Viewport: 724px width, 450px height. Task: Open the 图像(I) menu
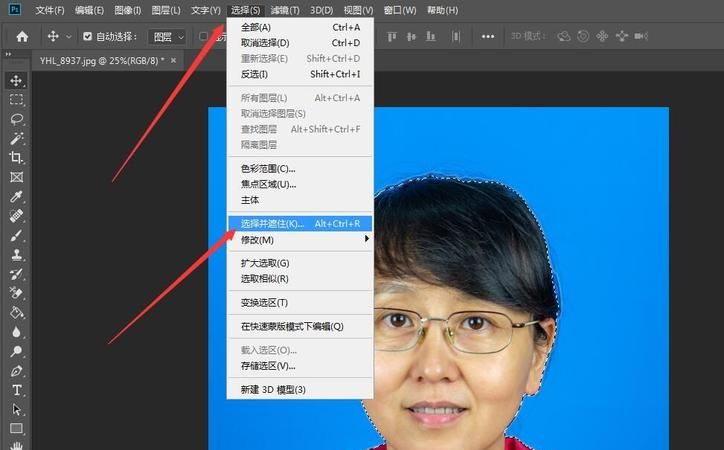point(127,10)
